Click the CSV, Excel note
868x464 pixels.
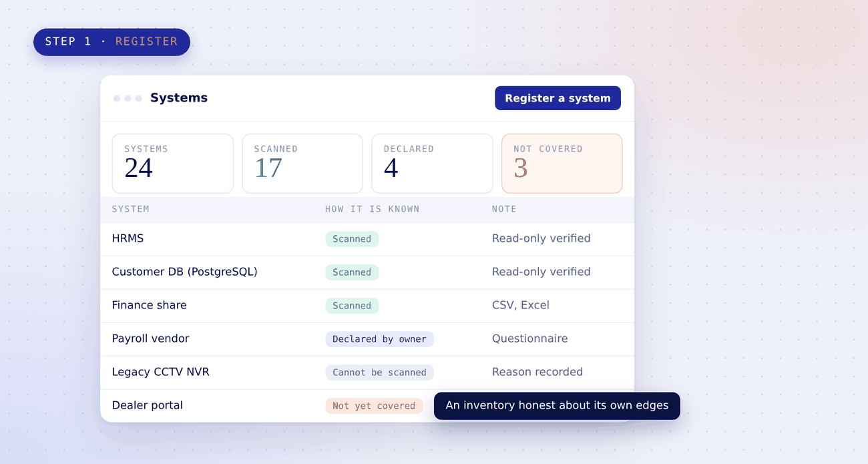coord(521,305)
